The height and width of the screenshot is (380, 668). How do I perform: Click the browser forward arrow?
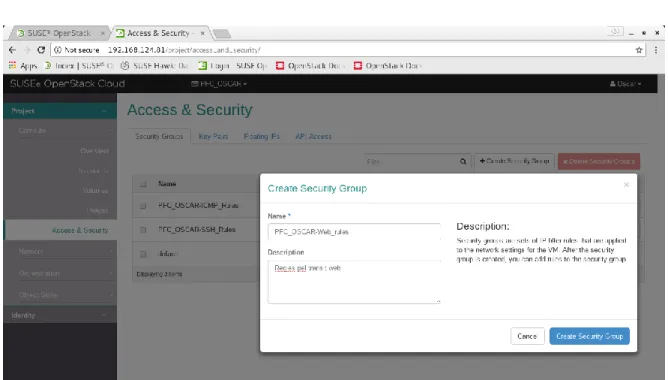(x=27, y=50)
